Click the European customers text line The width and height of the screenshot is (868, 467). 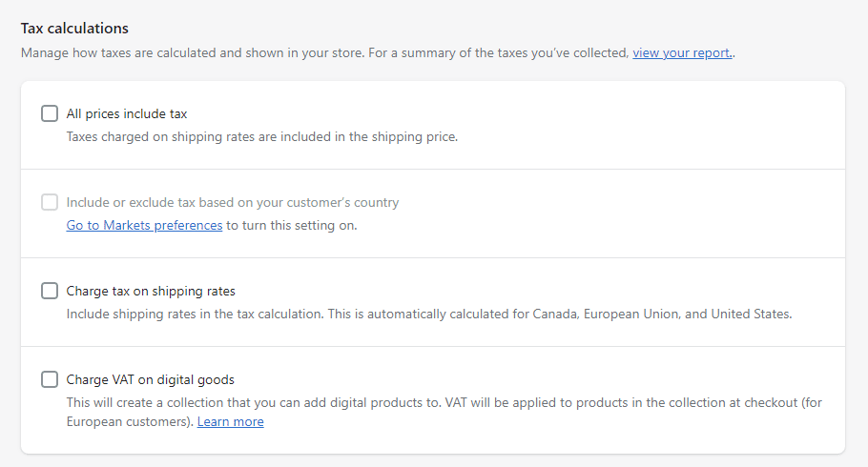point(130,421)
